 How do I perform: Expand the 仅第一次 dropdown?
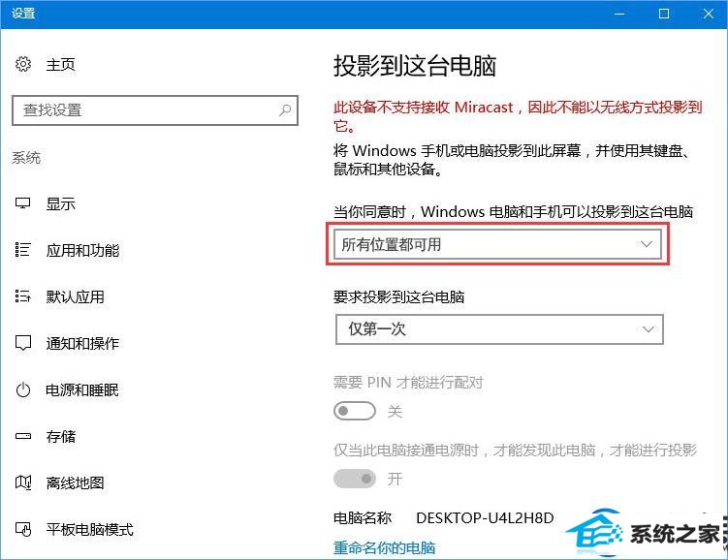[x=499, y=329]
